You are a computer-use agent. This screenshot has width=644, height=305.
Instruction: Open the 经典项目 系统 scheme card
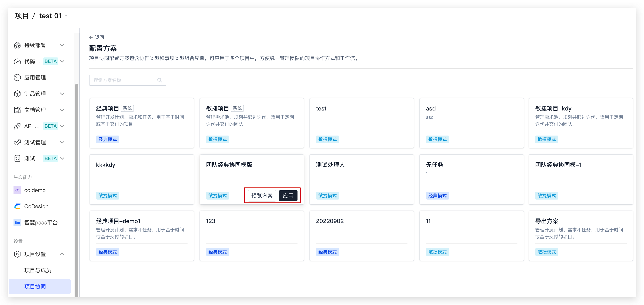(142, 123)
